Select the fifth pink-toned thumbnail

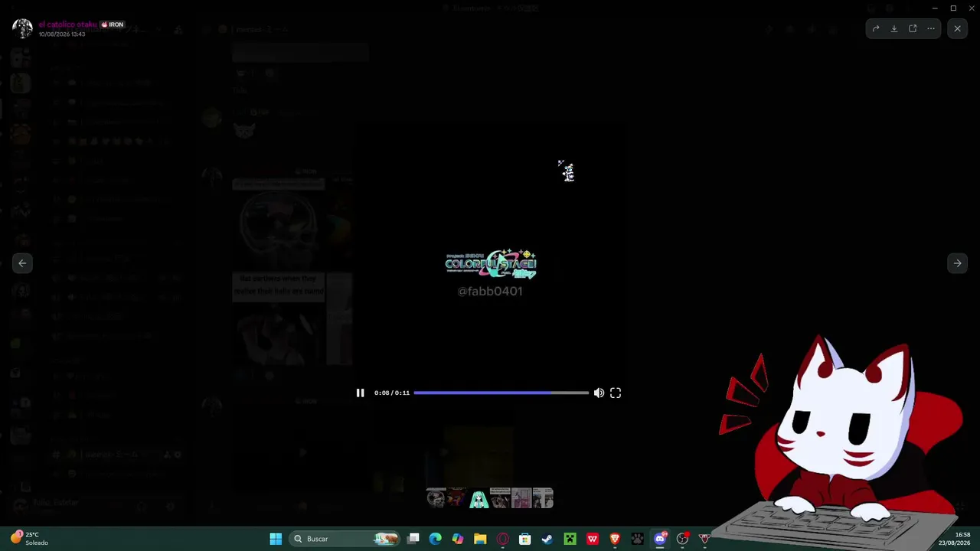coord(521,498)
